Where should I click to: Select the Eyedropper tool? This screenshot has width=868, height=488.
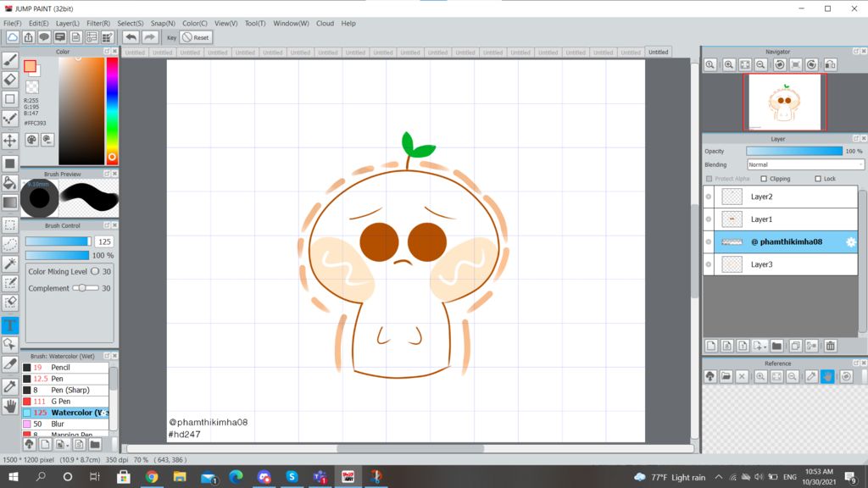click(10, 385)
